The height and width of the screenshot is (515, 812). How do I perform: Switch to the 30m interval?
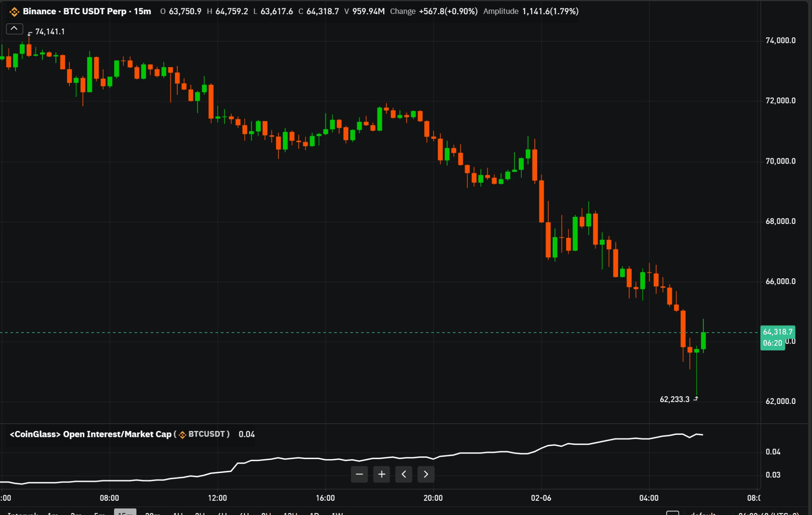coord(153,513)
